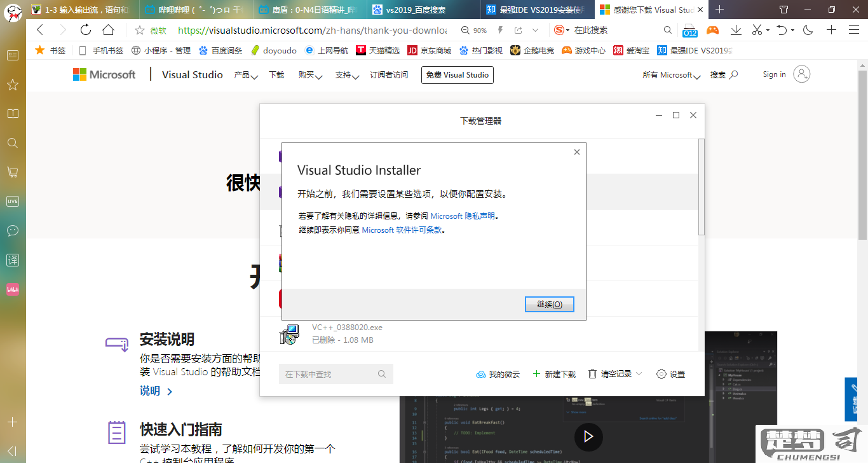The image size is (868, 463).
Task: Open the 企鹅电竞 bookmark
Action: tap(532, 50)
